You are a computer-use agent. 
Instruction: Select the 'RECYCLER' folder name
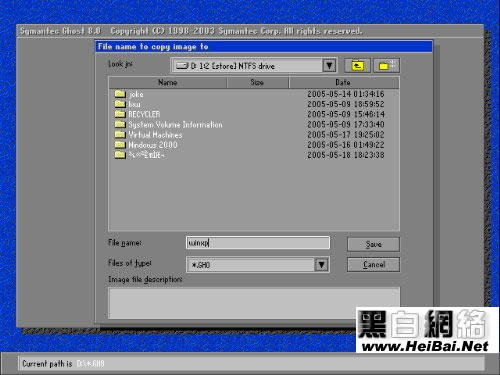pyautogui.click(x=144, y=114)
